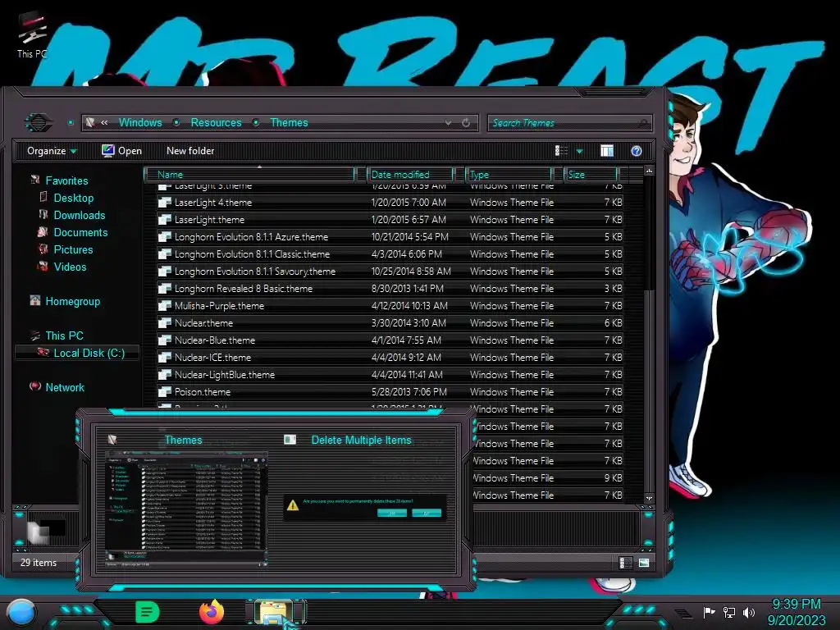Open the Action Center flag tray icon
840x630 pixels.
tap(710, 612)
